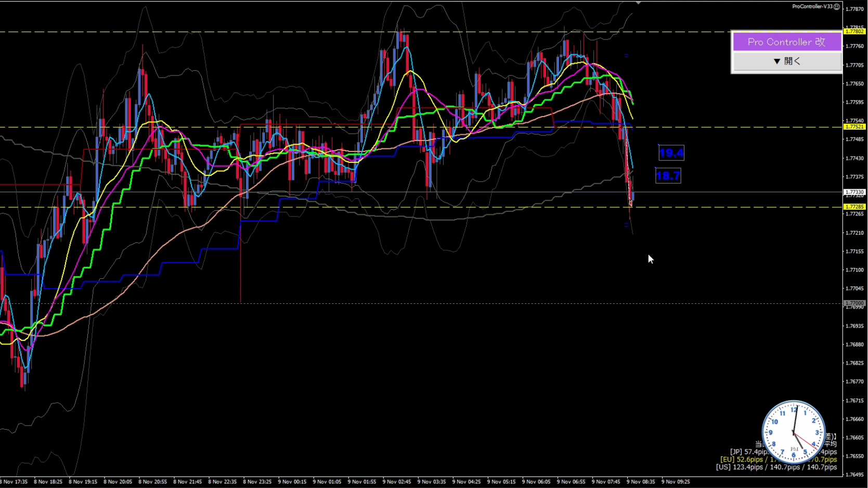
Task: Click the 1.77000 price level tag
Action: click(854, 303)
